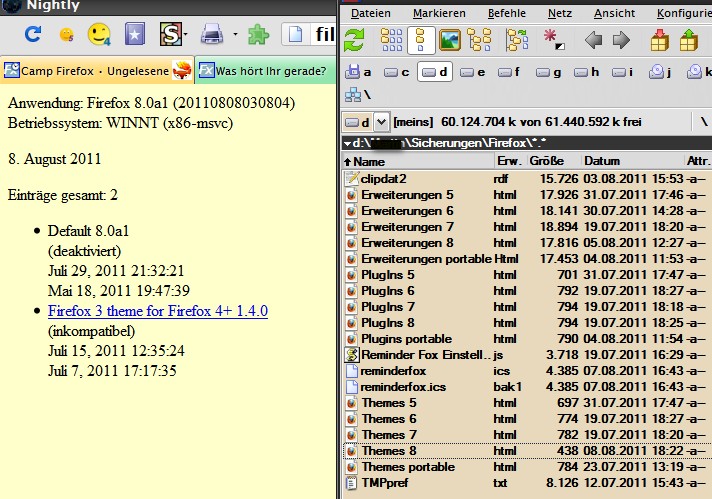This screenshot has height=499, width=712.
Task: Click the Firefox reload button
Action: coord(33,36)
